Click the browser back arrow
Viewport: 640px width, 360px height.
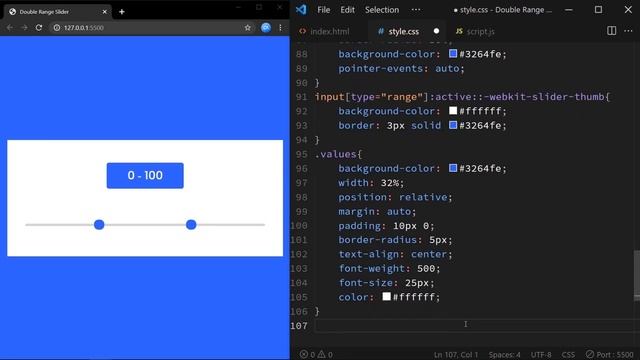9,28
